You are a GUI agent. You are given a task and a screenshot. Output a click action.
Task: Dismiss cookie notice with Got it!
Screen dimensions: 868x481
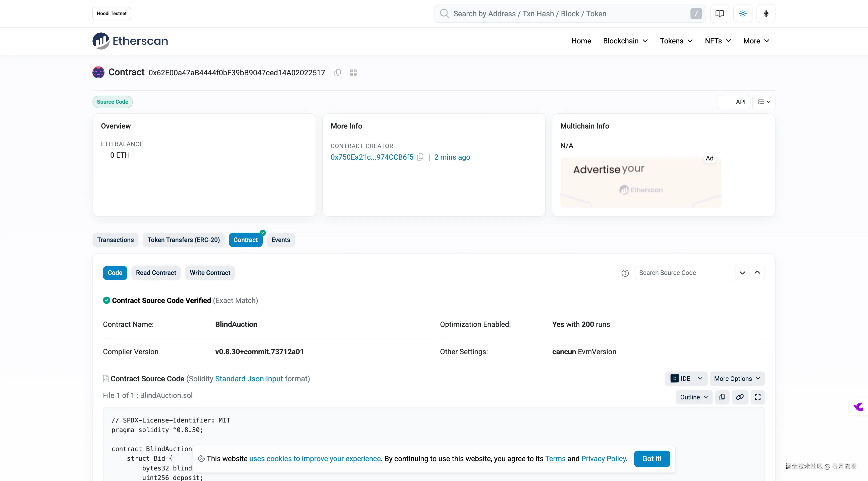click(x=652, y=459)
